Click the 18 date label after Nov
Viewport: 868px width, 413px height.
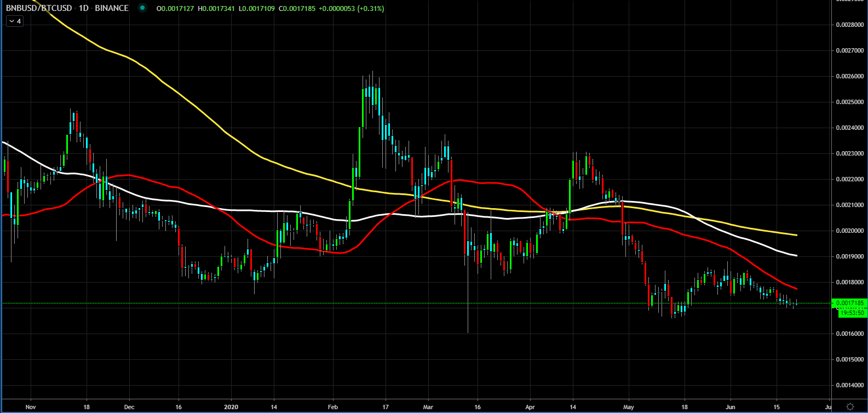[x=87, y=407]
